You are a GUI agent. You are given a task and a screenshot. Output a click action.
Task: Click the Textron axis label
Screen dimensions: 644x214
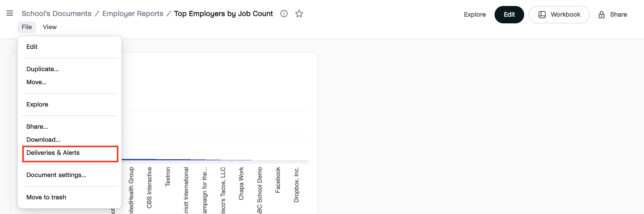click(x=168, y=177)
